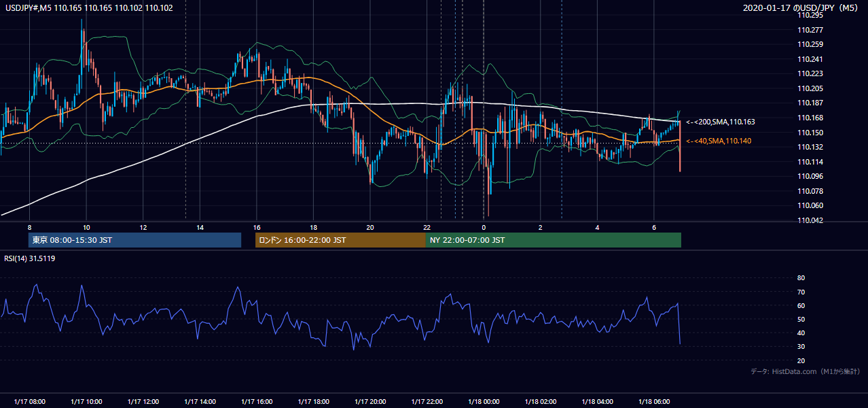Click RSI scale value 40
The height and width of the screenshot is (408, 868).
click(x=801, y=333)
